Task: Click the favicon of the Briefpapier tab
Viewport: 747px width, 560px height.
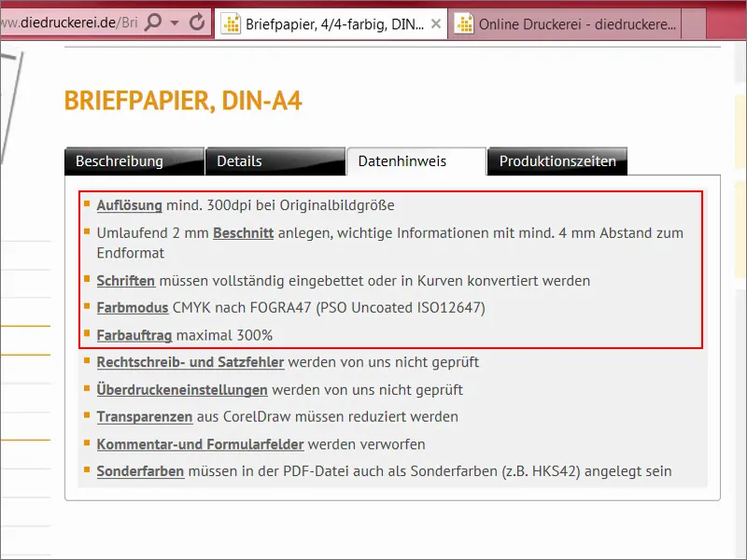Action: point(232,24)
